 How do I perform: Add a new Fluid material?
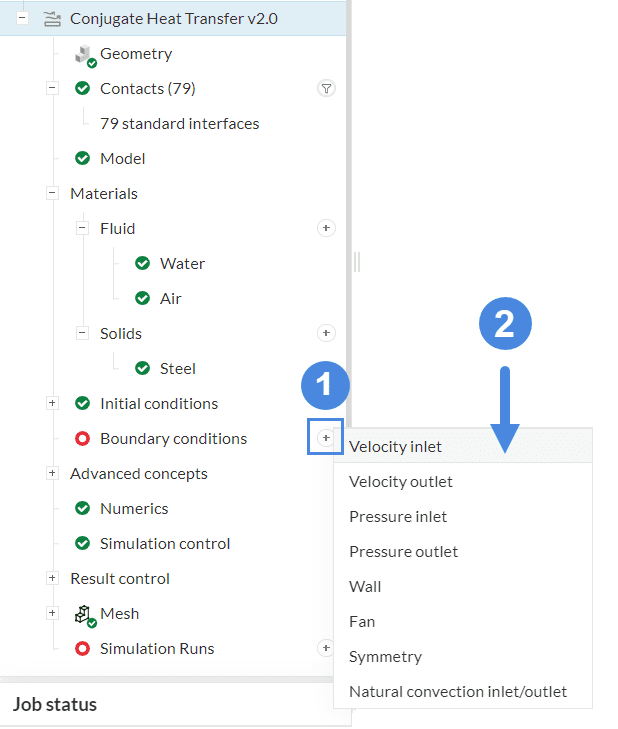(x=326, y=229)
